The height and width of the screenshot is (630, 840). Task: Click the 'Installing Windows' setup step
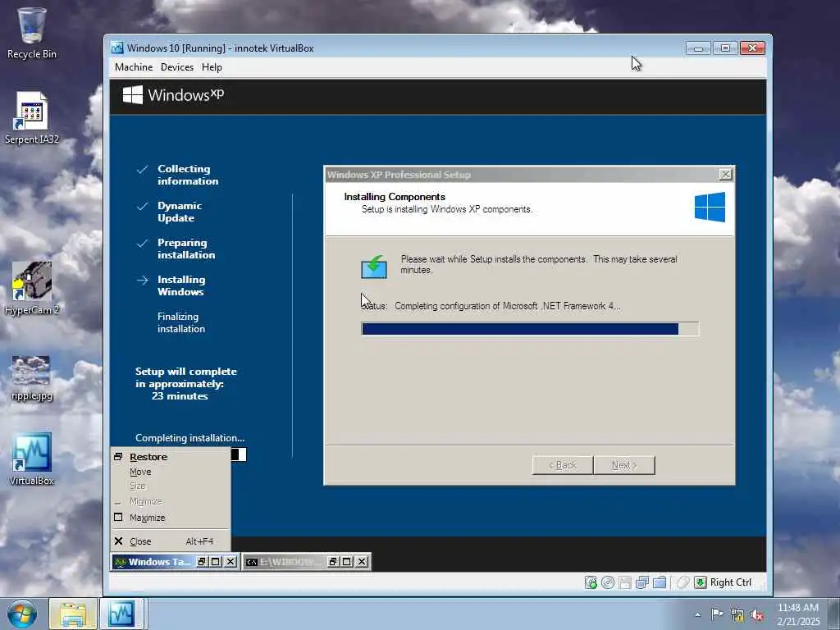181,285
